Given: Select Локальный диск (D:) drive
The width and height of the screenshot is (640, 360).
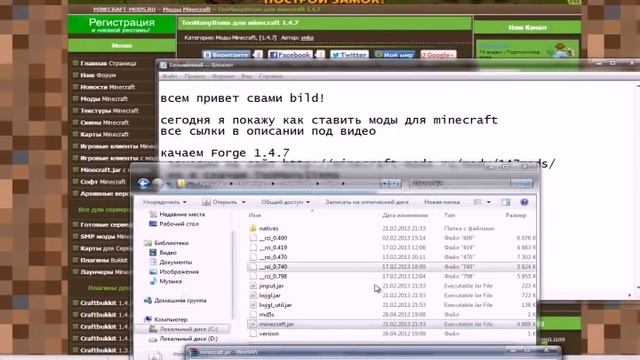Looking at the screenshot, I should [183, 339].
